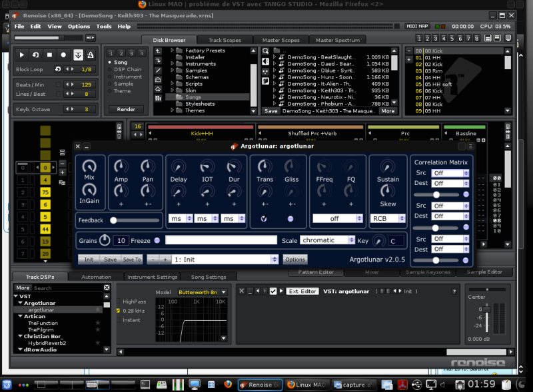Select the Theme radio option
Image resolution: width=533 pixels, height=392 pixels.
click(119, 91)
